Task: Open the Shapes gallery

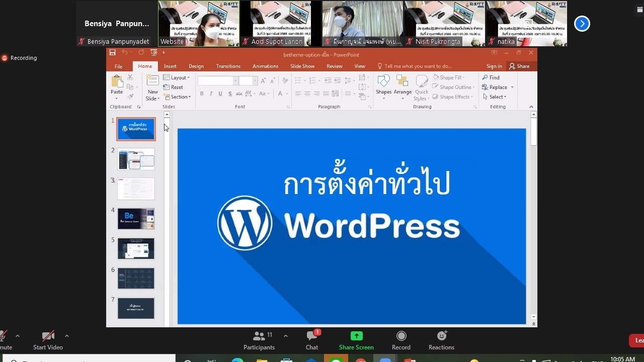Action: [x=383, y=87]
